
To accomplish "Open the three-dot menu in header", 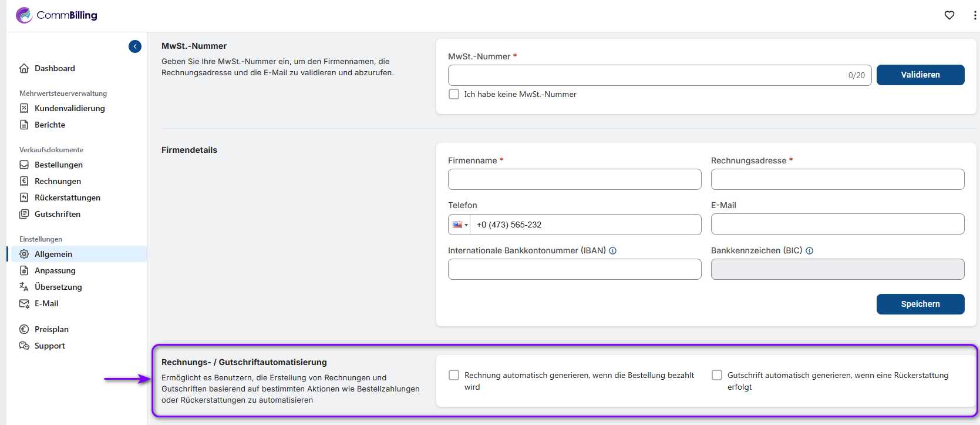I will click(x=975, y=15).
